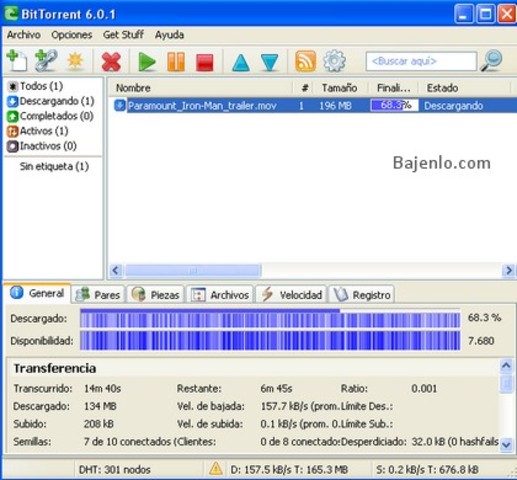The height and width of the screenshot is (480, 517).
Task: Switch to the Pares tab
Action: point(98,295)
